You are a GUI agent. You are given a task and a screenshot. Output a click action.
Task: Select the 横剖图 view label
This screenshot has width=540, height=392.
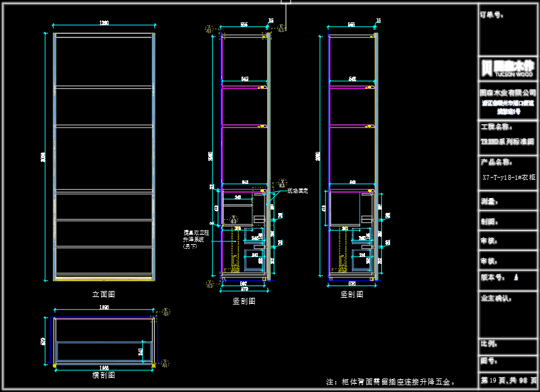103,375
